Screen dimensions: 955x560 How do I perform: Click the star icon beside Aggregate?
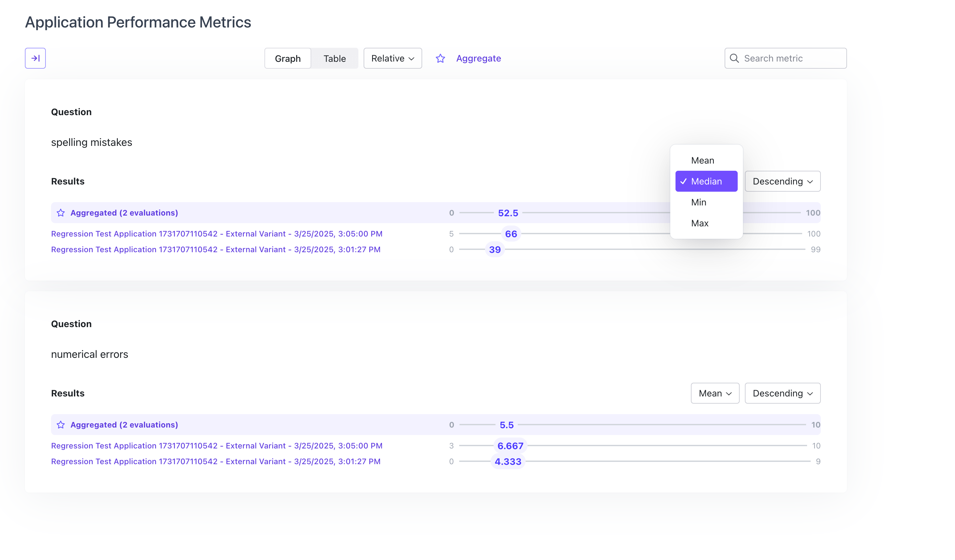440,58
